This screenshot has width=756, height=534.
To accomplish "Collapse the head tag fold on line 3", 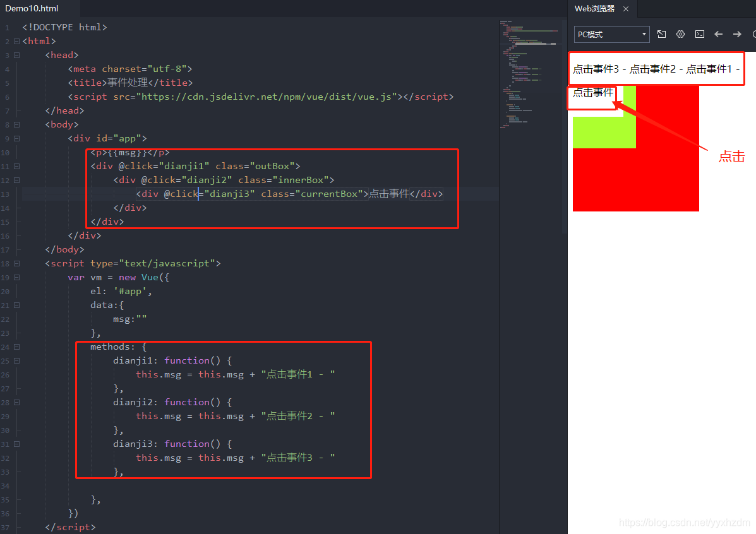I will pos(17,56).
